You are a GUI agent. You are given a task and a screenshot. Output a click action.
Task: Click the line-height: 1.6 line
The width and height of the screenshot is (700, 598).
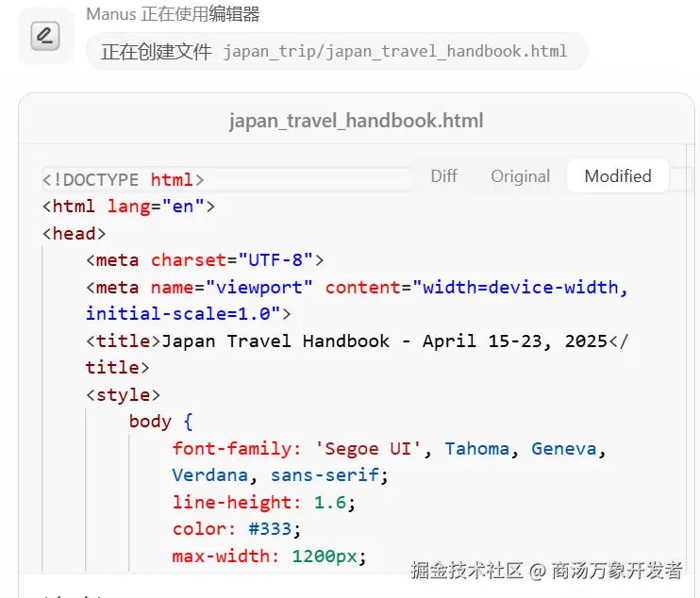(264, 503)
